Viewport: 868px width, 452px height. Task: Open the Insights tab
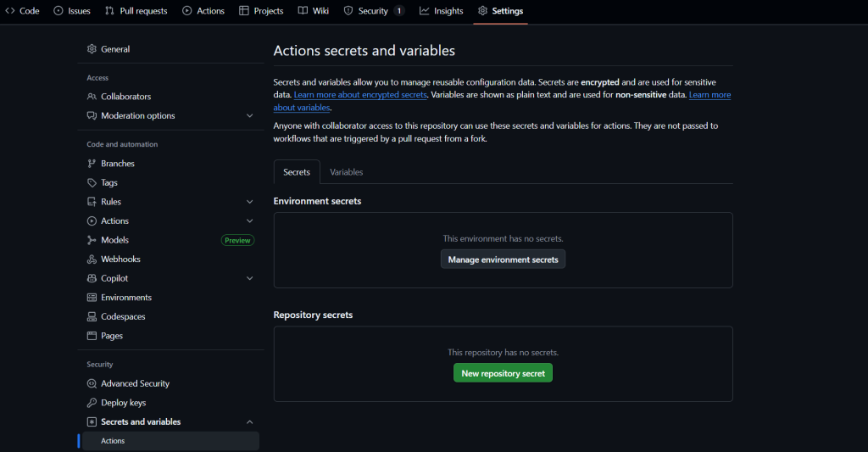(441, 11)
